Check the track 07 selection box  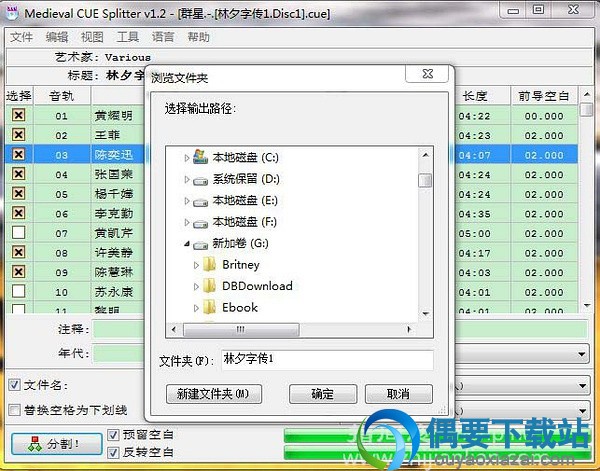[x=18, y=233]
